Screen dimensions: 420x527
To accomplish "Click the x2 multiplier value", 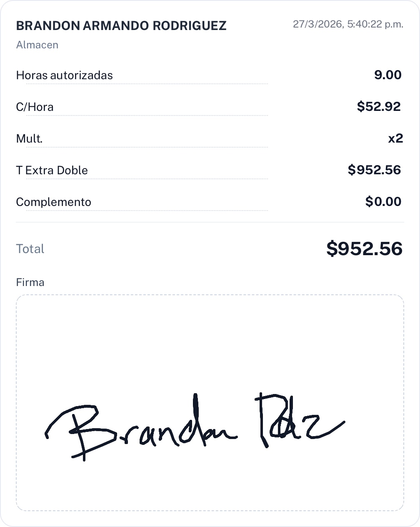I will tap(395, 138).
